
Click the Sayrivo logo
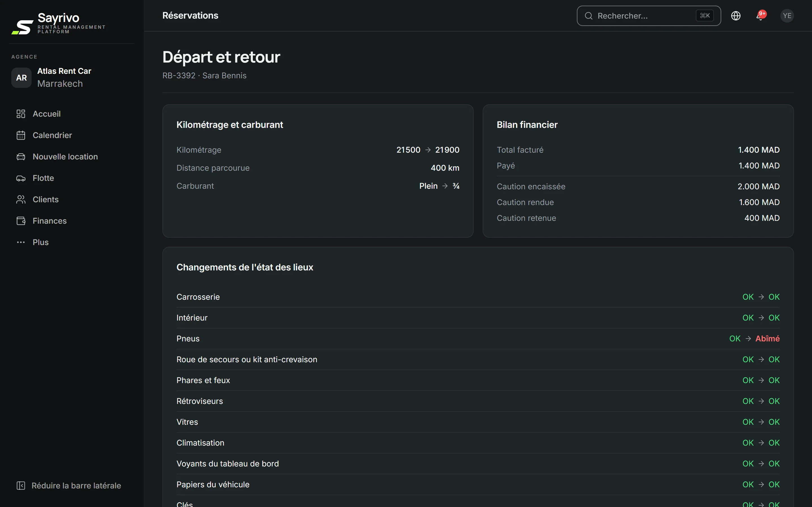58,23
